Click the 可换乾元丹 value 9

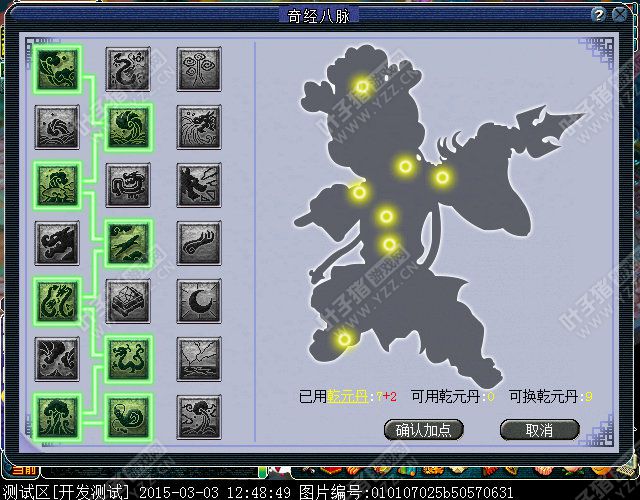point(588,397)
